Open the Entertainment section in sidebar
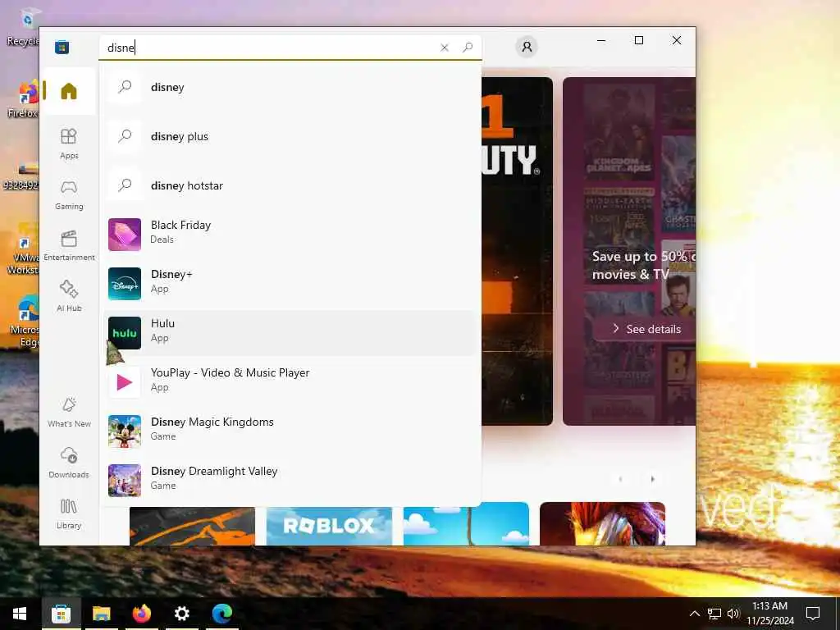 pyautogui.click(x=69, y=245)
